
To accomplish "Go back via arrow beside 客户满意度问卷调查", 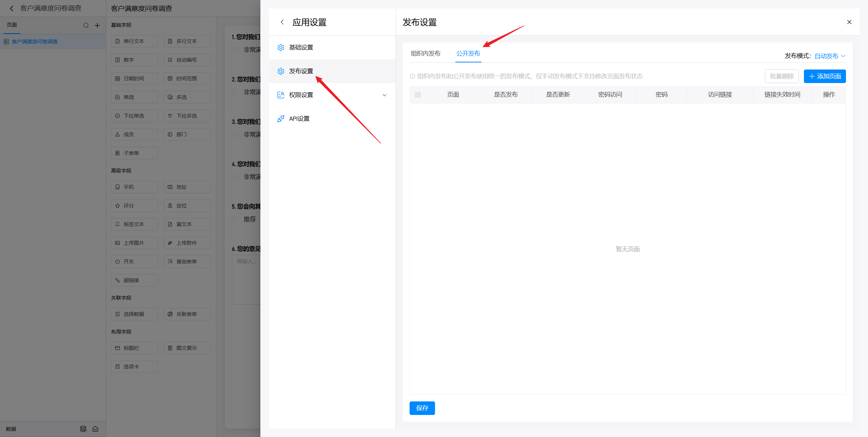I will (12, 8).
